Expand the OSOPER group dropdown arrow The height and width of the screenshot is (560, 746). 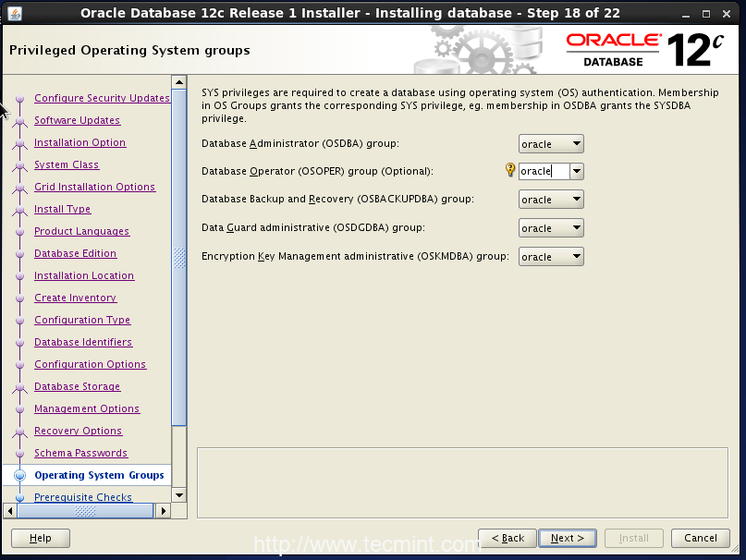click(577, 171)
